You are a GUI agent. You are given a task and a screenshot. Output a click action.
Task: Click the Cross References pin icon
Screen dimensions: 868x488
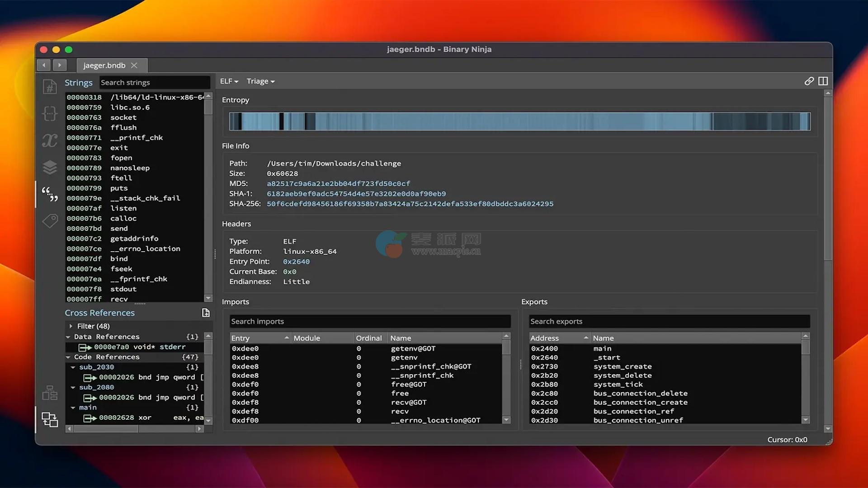(x=206, y=313)
